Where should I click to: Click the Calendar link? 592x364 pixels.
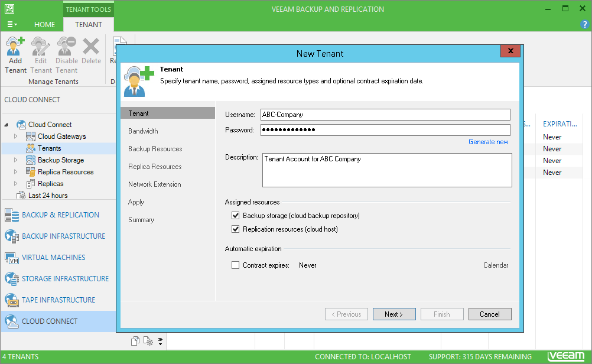click(495, 265)
